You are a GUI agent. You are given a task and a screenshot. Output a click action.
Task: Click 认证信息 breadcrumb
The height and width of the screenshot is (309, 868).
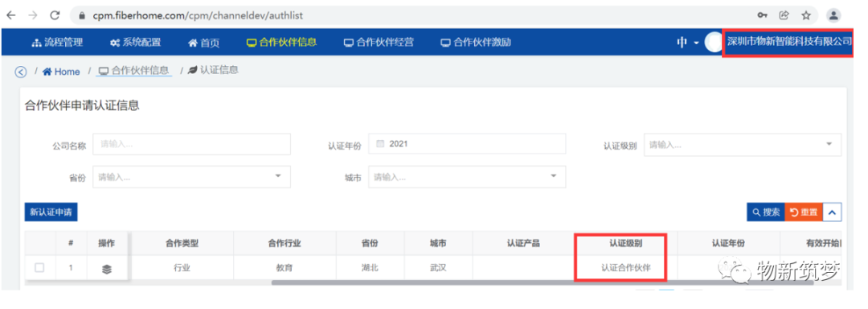click(214, 71)
